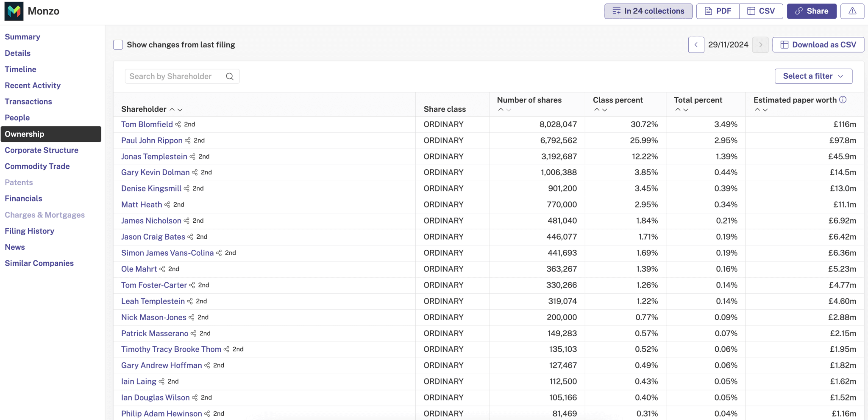
Task: Sort Number of shares ascending arrow
Action: 501,110
